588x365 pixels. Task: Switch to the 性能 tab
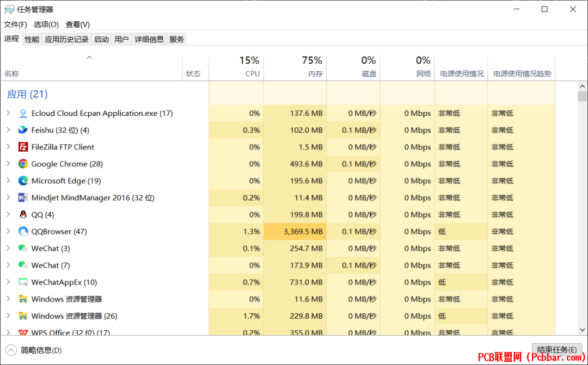coord(32,39)
